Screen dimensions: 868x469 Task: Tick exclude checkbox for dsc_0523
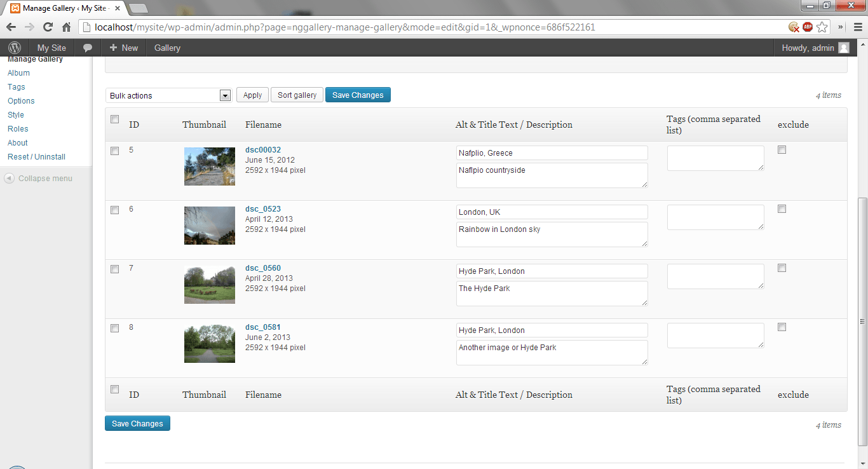click(x=782, y=209)
